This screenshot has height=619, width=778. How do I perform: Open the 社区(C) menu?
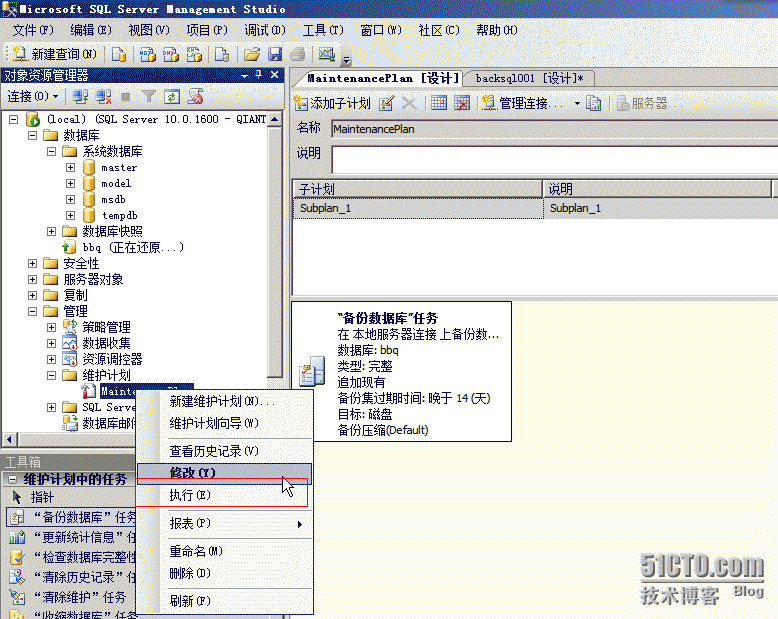click(x=439, y=30)
